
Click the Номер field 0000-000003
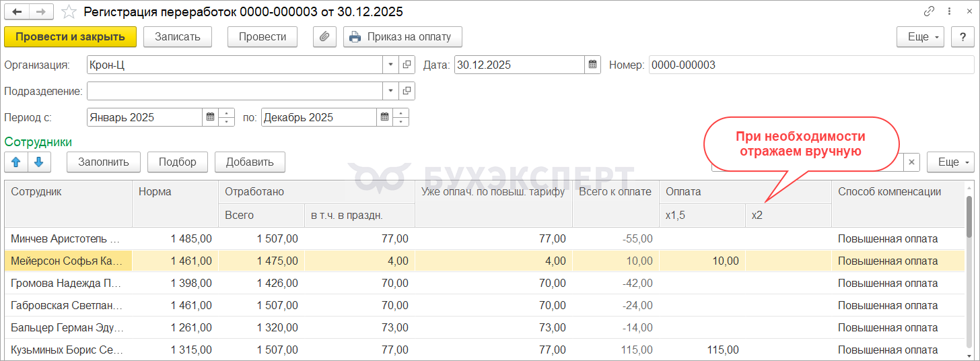click(811, 65)
